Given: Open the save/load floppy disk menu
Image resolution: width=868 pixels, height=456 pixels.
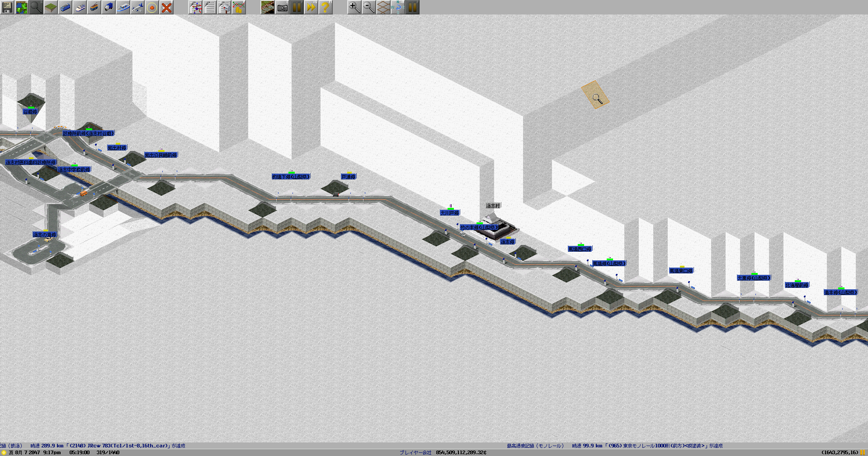Looking at the screenshot, I should (7, 7).
